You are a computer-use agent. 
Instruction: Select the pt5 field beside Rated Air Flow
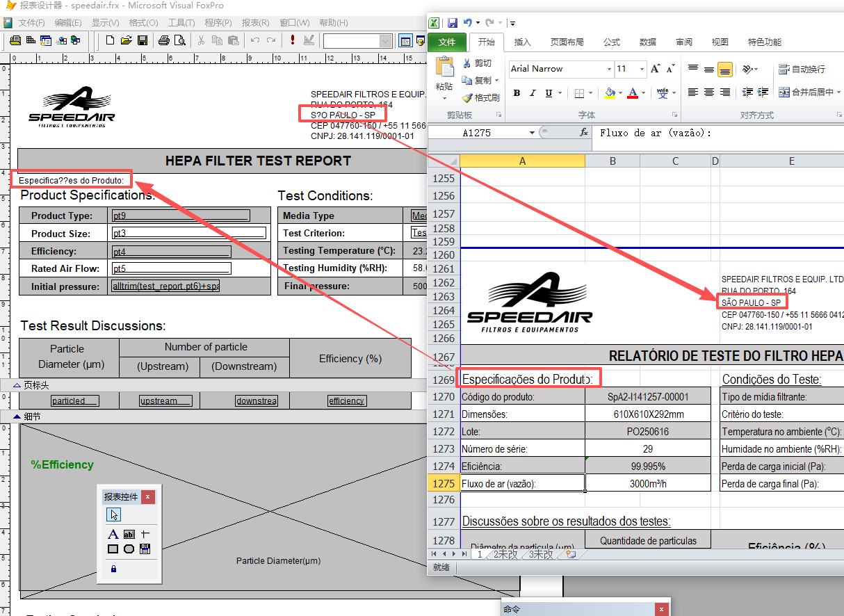[171, 268]
